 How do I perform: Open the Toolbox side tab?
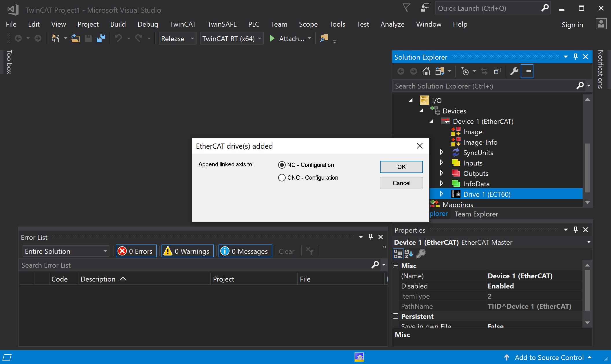(x=9, y=62)
